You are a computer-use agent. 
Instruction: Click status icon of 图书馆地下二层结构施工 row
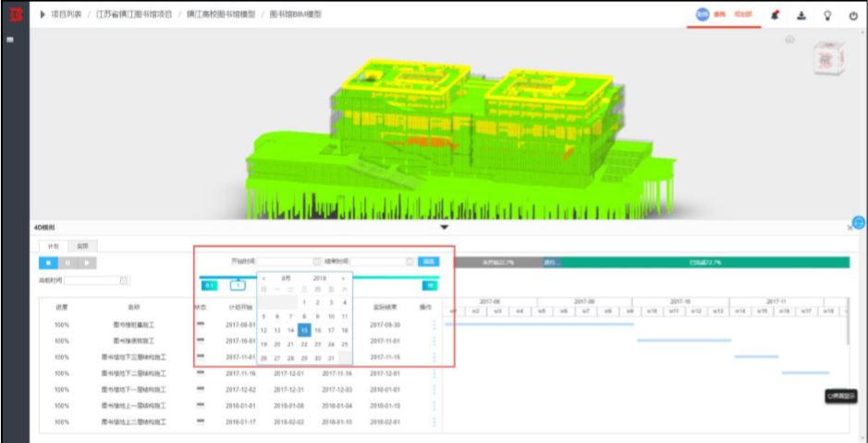201,374
